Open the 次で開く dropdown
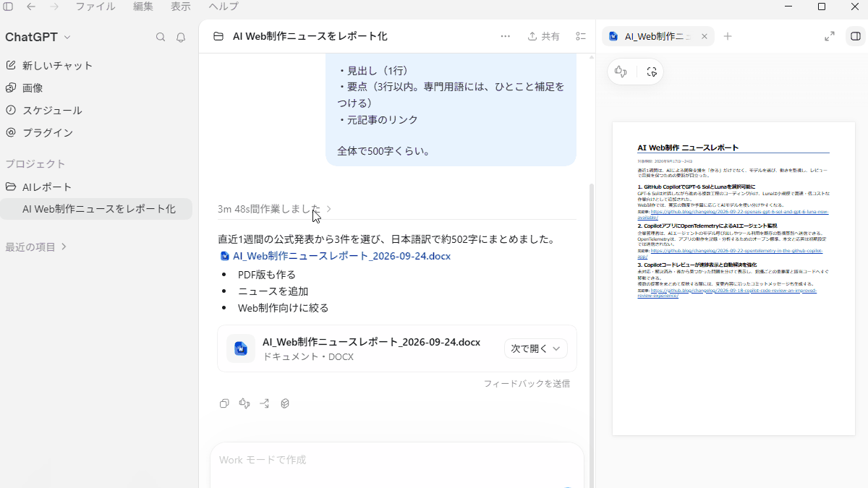 [536, 348]
